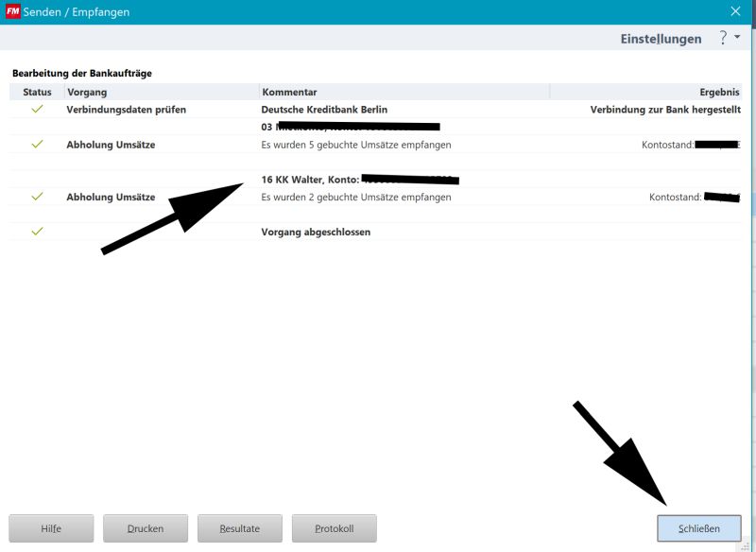The width and height of the screenshot is (756, 552).
Task: Click the Drucken button
Action: point(146,528)
